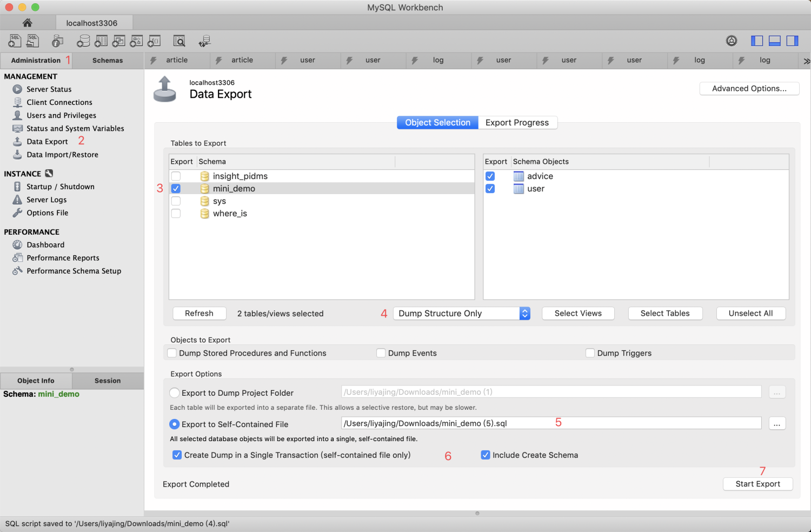The height and width of the screenshot is (532, 811).
Task: Search table data toolbar icon
Action: [x=179, y=41]
